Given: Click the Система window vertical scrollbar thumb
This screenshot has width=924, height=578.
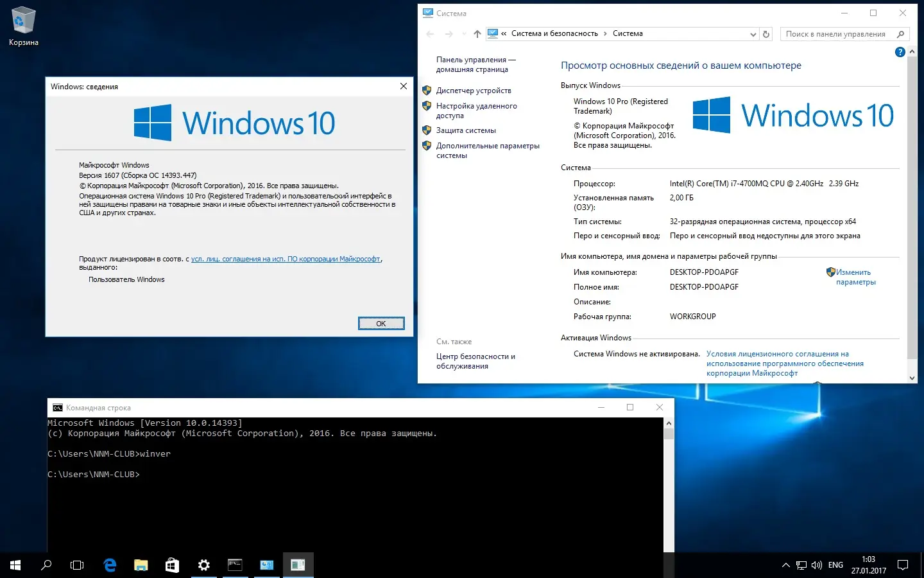Looking at the screenshot, I should [x=912, y=207].
